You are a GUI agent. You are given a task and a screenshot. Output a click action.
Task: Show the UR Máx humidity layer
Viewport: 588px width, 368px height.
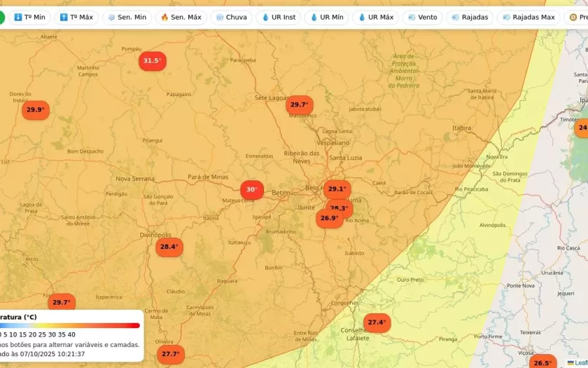click(376, 17)
